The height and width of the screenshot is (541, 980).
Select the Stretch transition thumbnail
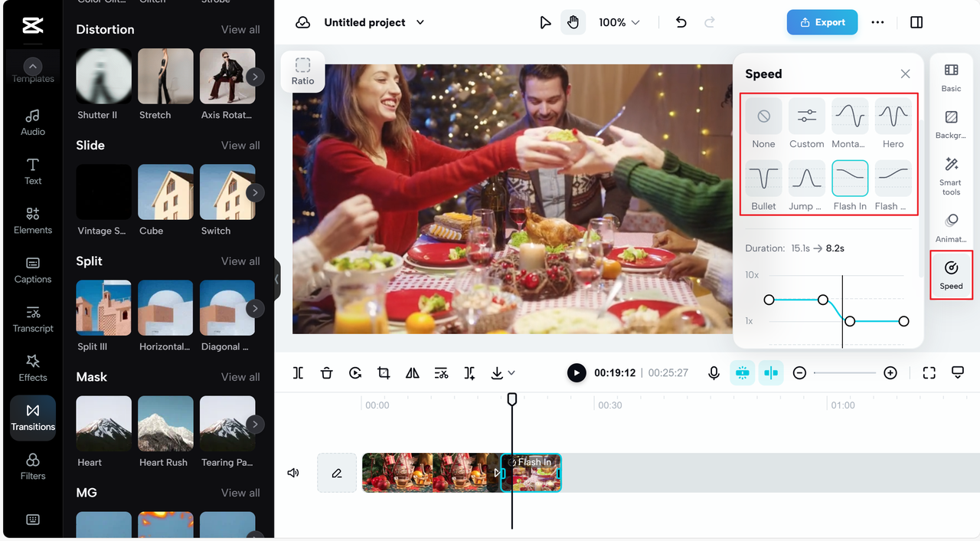coord(165,76)
